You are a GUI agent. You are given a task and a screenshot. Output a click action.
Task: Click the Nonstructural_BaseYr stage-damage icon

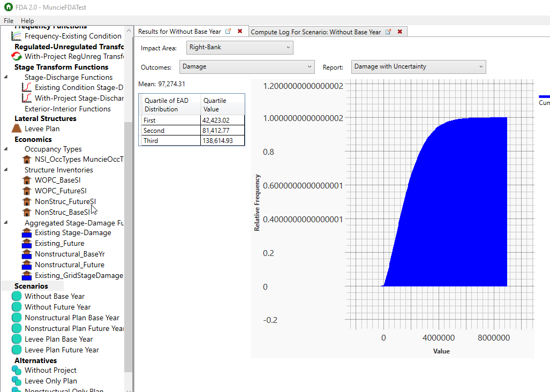pyautogui.click(x=26, y=254)
